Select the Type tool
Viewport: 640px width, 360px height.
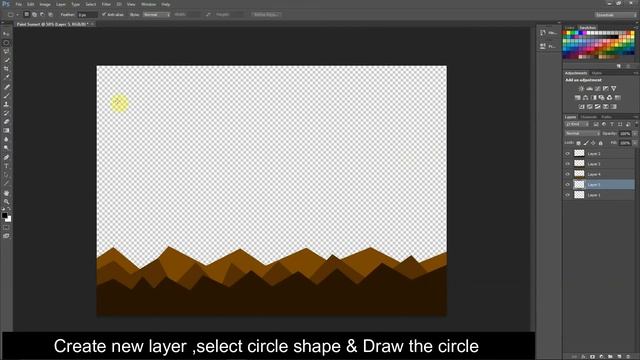[x=6, y=166]
